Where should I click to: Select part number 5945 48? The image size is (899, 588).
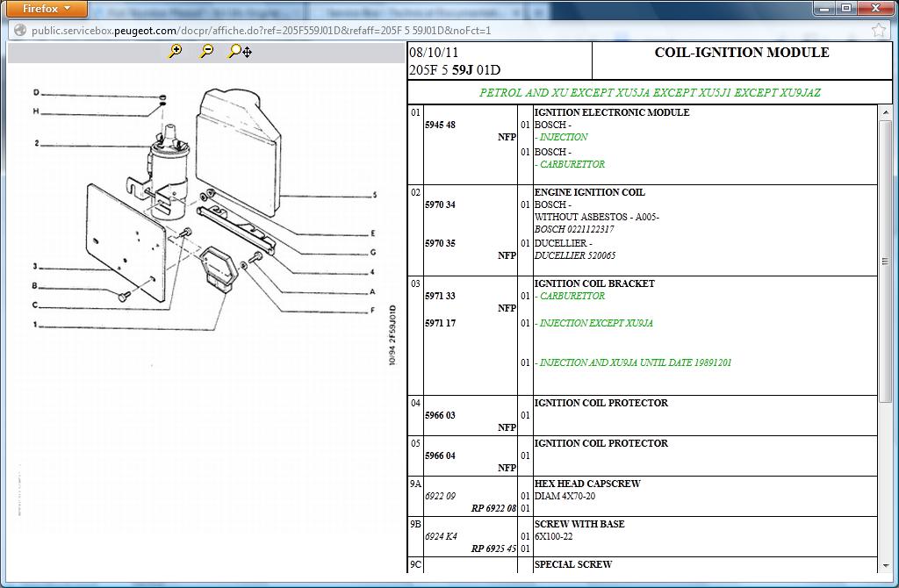tap(440, 125)
